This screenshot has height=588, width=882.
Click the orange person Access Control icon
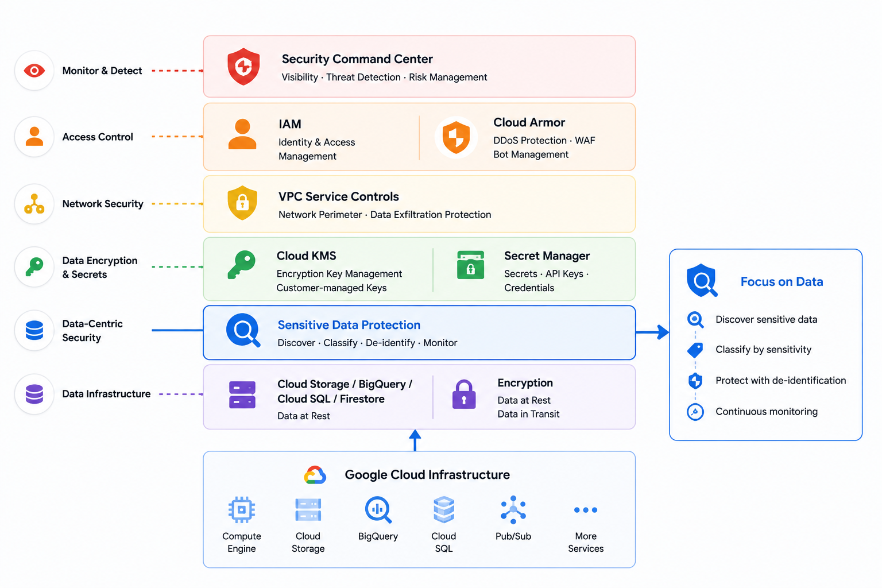[34, 137]
